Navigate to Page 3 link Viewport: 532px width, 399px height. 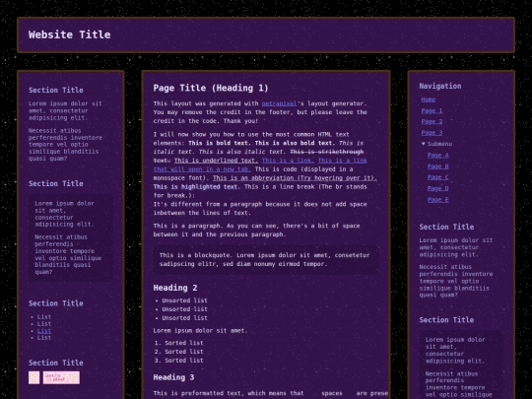pyautogui.click(x=432, y=133)
